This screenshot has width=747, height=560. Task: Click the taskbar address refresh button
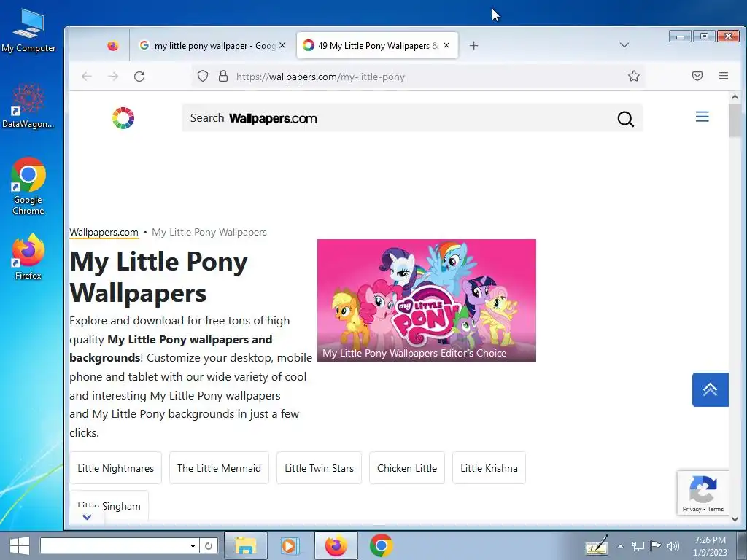click(209, 545)
